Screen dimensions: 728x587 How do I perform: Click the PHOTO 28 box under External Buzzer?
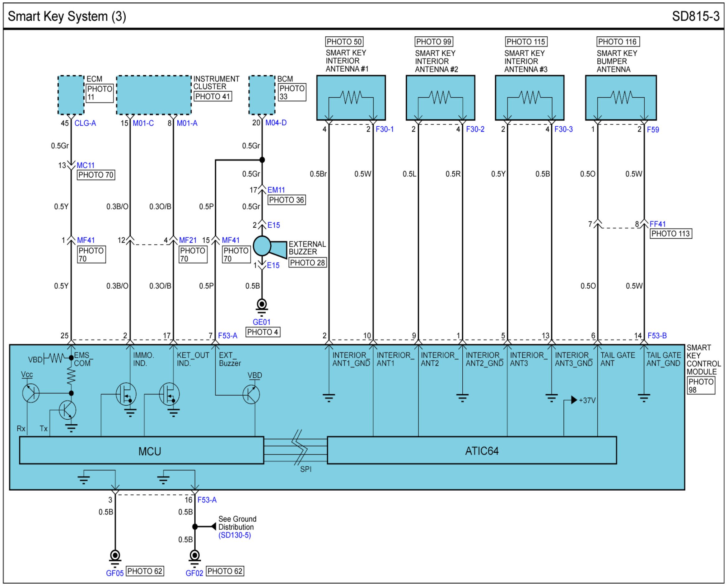[307, 263]
